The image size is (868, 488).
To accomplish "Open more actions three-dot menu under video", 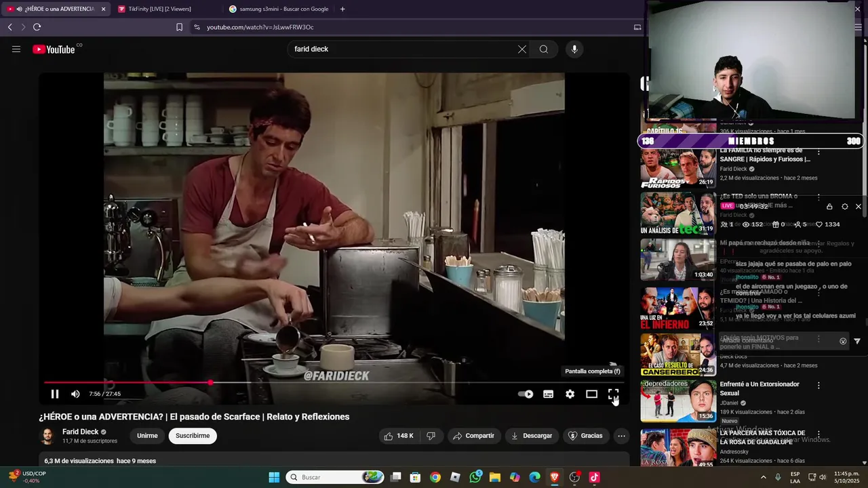I will pyautogui.click(x=621, y=436).
